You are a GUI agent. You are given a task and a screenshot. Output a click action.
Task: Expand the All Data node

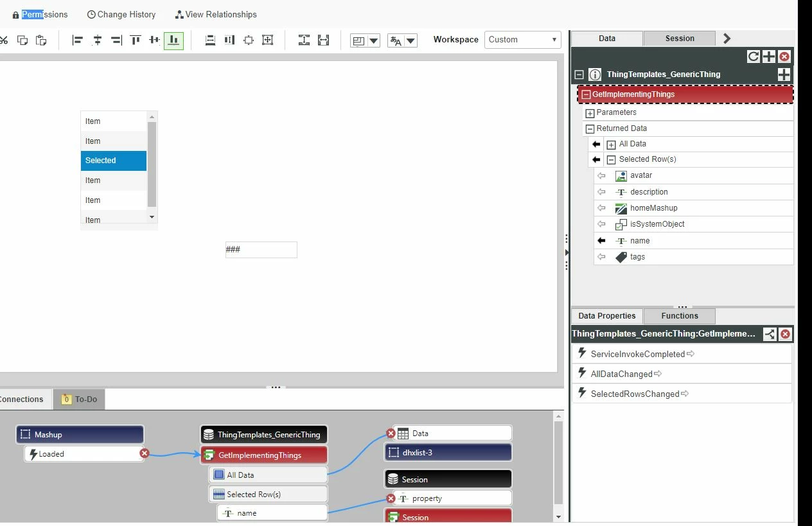tap(611, 145)
